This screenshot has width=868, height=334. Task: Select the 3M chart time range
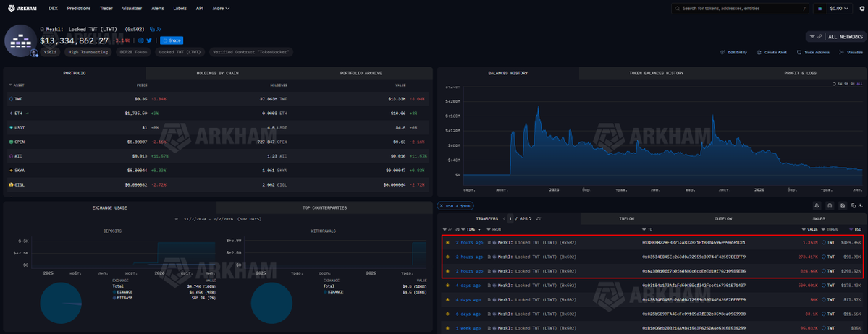pyautogui.click(x=853, y=84)
